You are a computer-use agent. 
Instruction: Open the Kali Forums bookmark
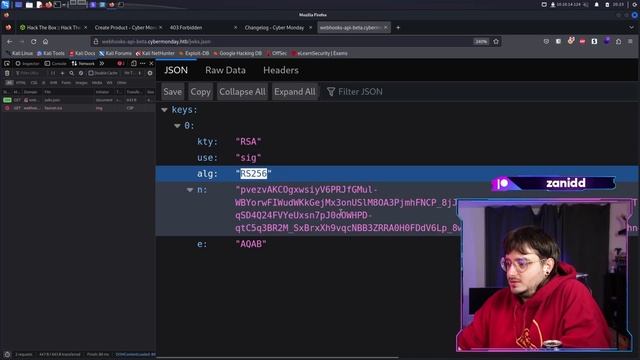[116, 53]
